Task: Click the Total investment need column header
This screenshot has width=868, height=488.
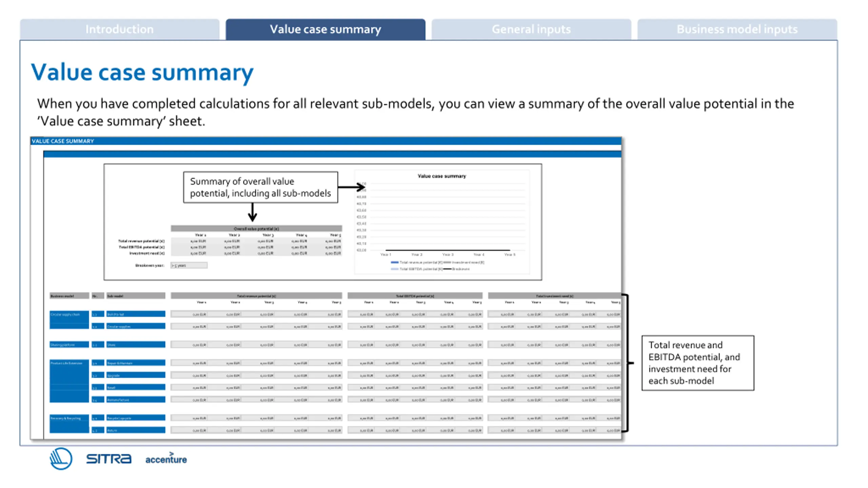Action: pyautogui.click(x=554, y=296)
